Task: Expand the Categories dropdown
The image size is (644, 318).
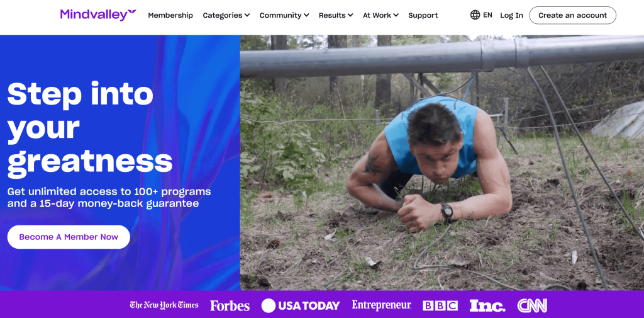Action: tap(226, 15)
